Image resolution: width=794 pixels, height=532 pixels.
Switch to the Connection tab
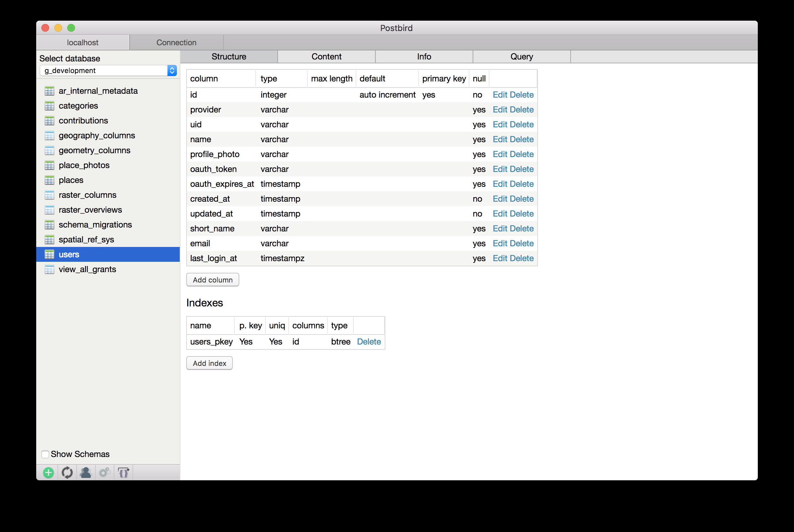[176, 42]
